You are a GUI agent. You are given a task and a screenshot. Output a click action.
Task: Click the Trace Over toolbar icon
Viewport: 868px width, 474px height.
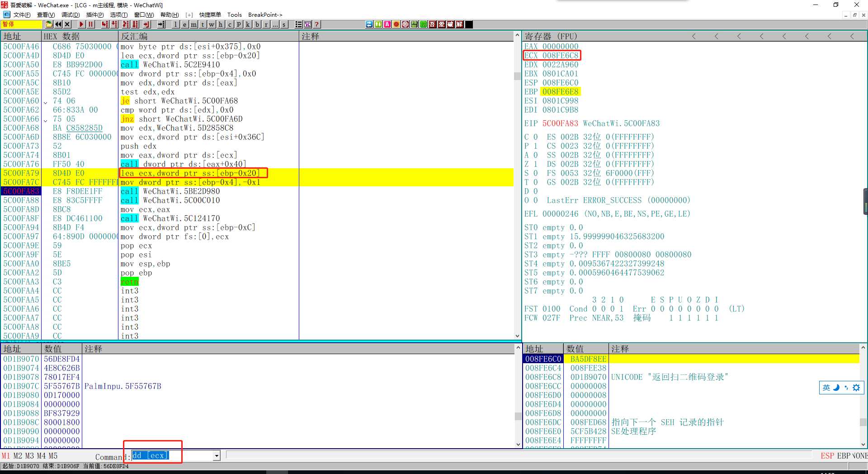[x=135, y=24]
